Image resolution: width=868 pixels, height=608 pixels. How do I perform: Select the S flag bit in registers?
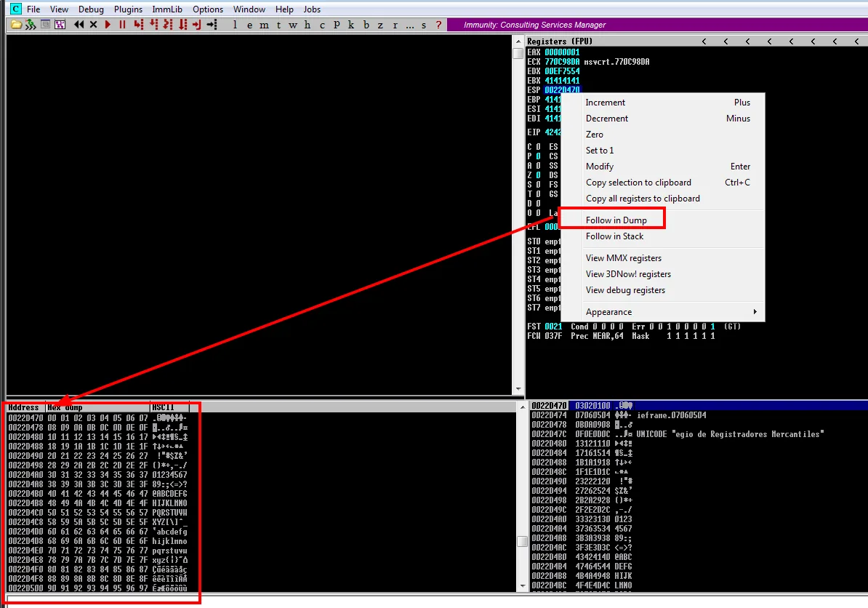[537, 185]
